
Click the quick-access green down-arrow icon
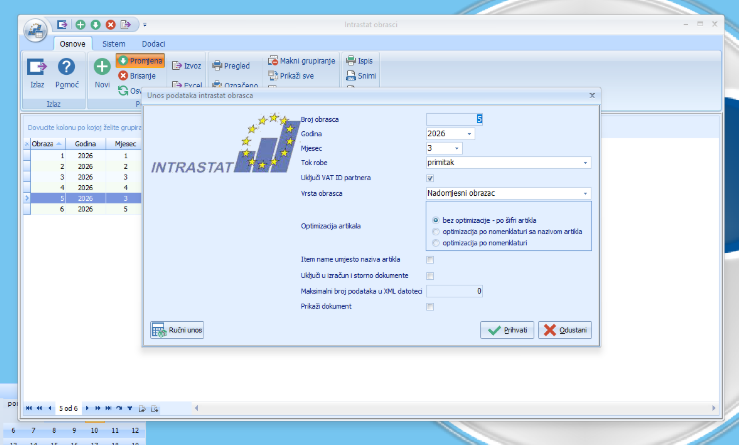(95, 25)
